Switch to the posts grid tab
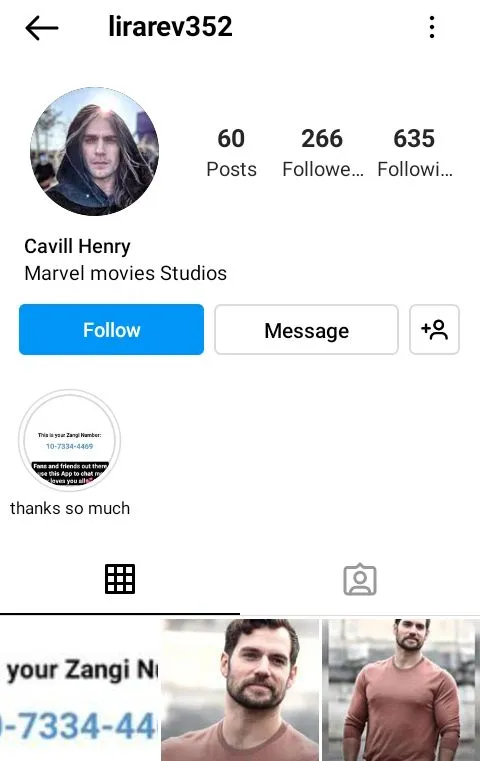The image size is (480, 761). (120, 579)
